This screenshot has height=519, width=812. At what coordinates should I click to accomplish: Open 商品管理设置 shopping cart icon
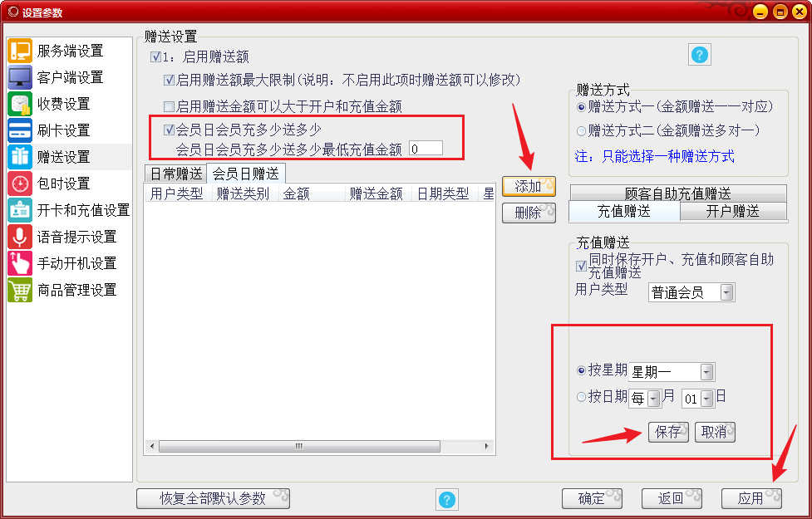tap(20, 290)
